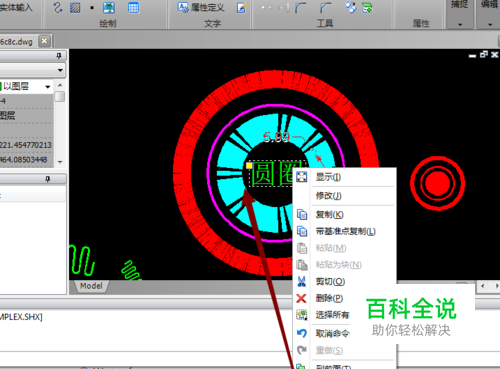Click the value 464.08503448 in properties
This screenshot has width=500, height=369.
coord(24,160)
